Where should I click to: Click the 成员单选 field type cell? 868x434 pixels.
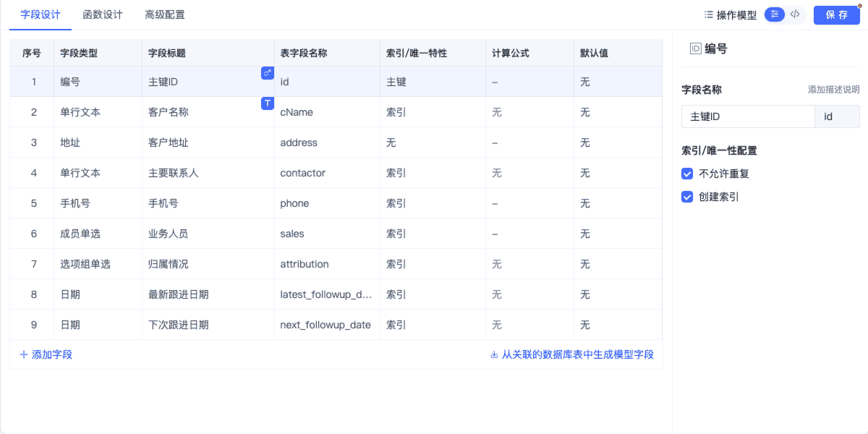[98, 234]
